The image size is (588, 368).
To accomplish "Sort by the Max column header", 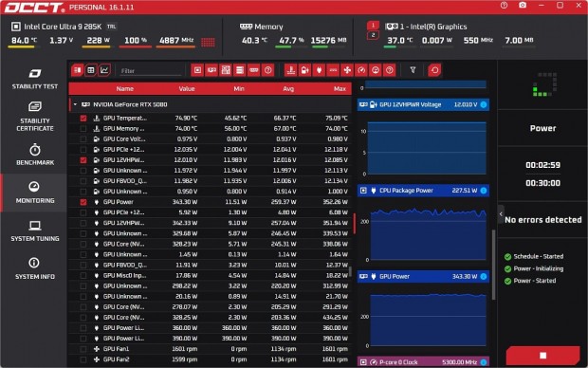I will tap(340, 89).
